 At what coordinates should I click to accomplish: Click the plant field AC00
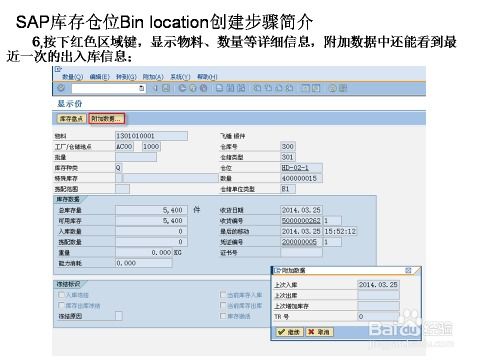pyautogui.click(x=124, y=147)
